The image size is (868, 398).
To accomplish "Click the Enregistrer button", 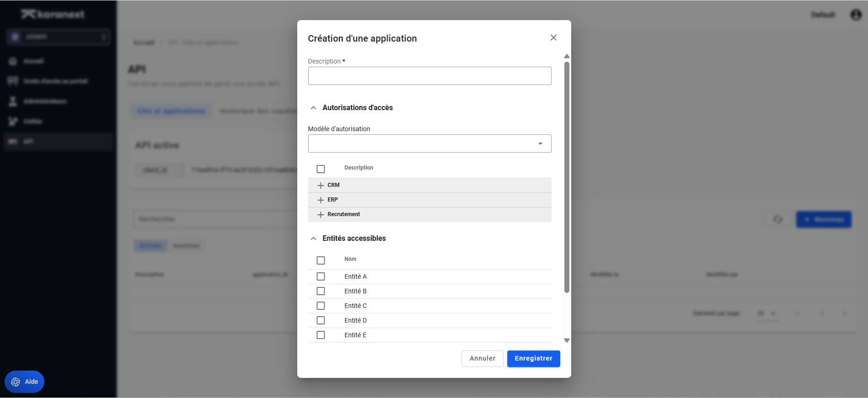I will (533, 359).
